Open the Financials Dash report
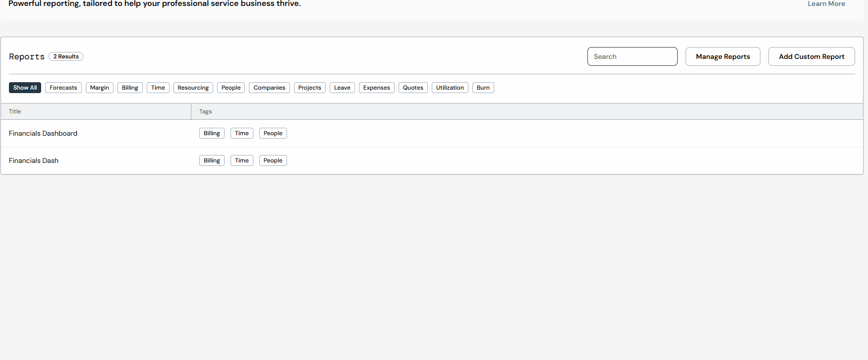Image resolution: width=868 pixels, height=360 pixels. 34,160
